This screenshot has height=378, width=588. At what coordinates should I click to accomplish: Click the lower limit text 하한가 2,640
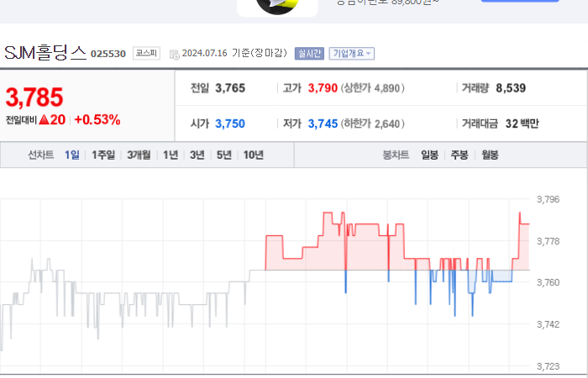click(373, 123)
